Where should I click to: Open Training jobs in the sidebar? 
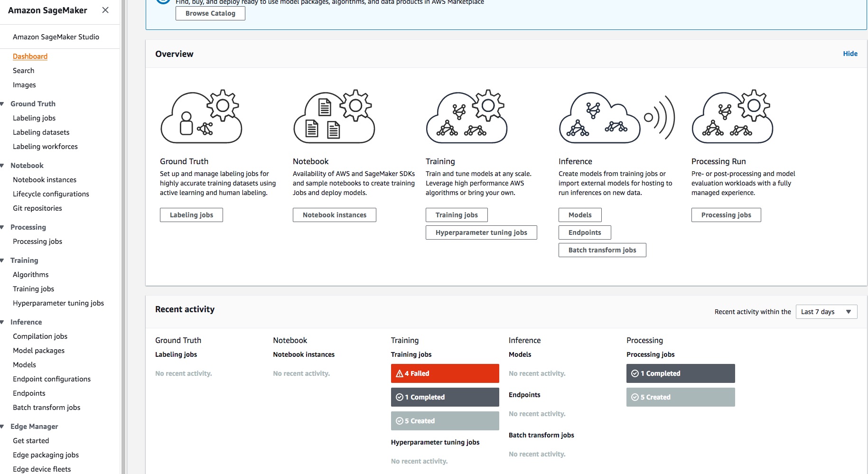(33, 289)
